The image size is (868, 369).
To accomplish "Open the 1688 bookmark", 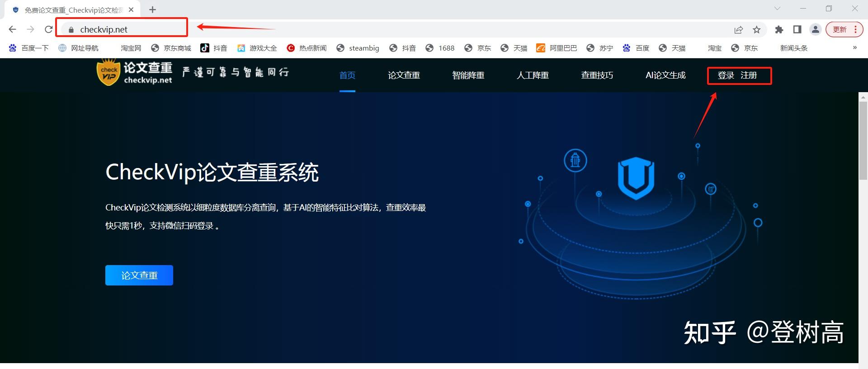I will (x=440, y=48).
